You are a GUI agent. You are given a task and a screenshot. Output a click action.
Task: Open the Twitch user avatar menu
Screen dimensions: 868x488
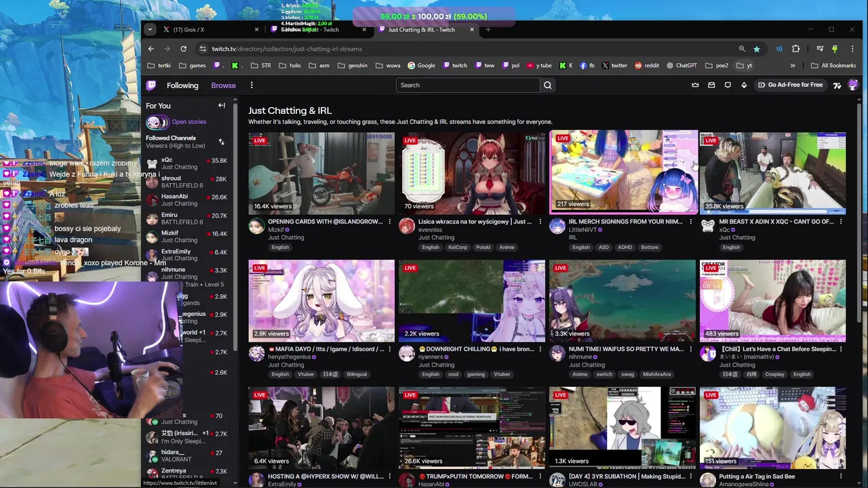(x=852, y=85)
